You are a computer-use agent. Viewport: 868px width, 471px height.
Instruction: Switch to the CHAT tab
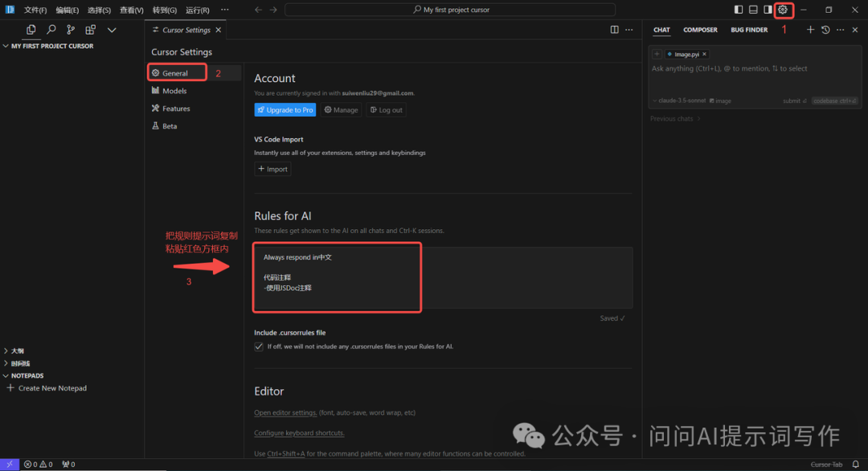point(661,30)
